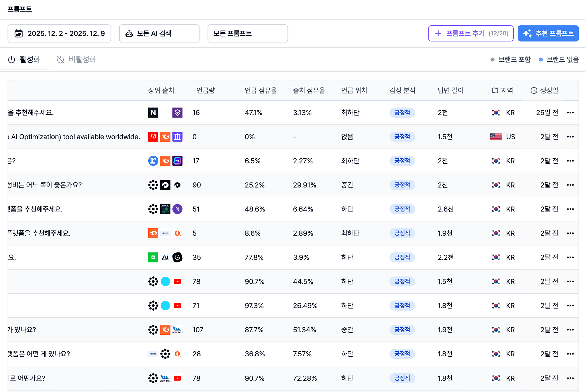585x392 pixels.
Task: Open the 모든 AI 검색 dropdown
Action: (159, 33)
